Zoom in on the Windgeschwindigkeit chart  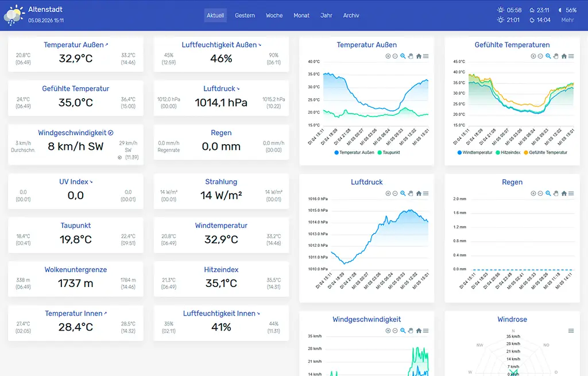(388, 331)
